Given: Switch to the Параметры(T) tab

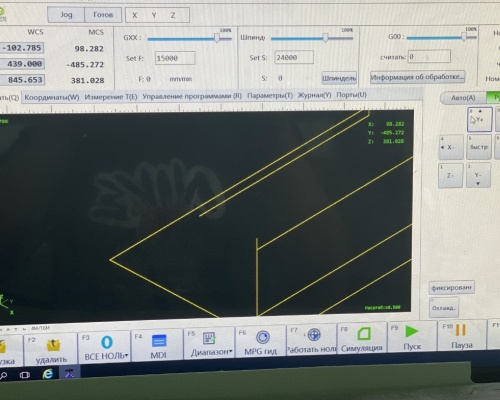Looking at the screenshot, I should click(270, 96).
